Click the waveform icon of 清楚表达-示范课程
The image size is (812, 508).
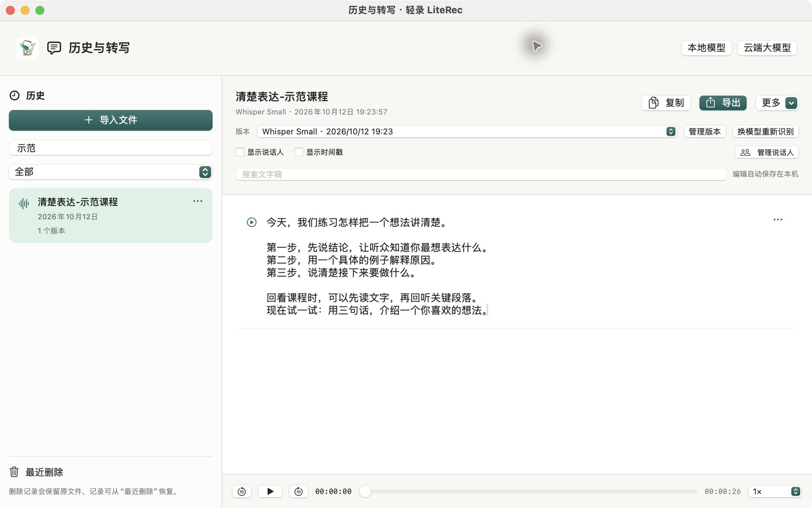[x=24, y=203]
